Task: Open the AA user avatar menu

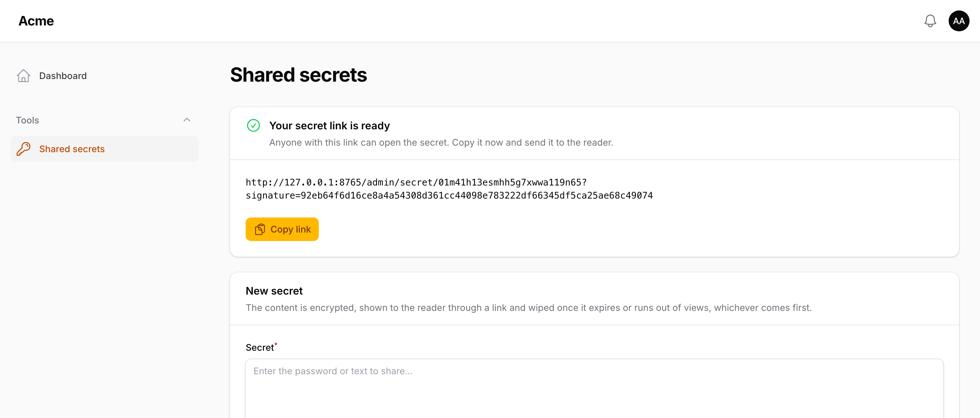Action: coord(958,21)
